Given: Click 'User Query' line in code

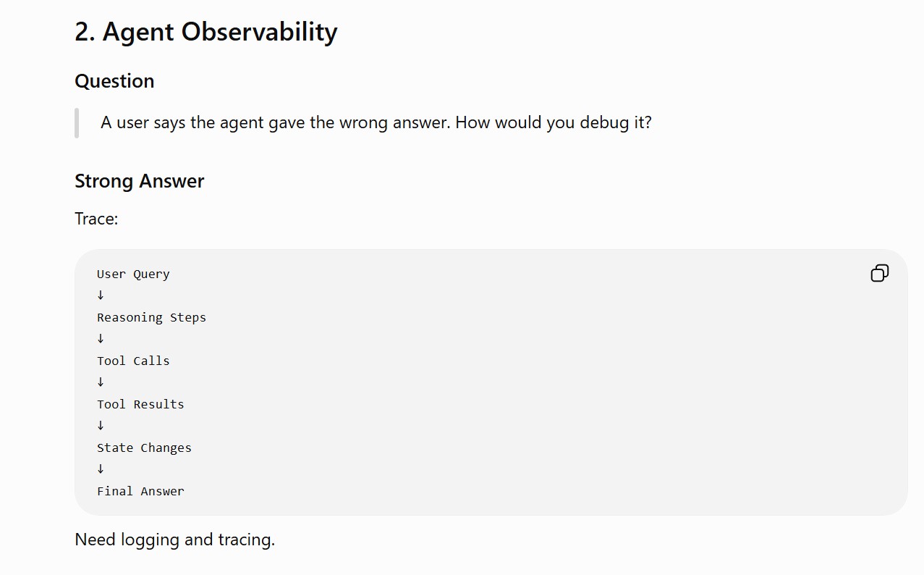Looking at the screenshot, I should (133, 274).
